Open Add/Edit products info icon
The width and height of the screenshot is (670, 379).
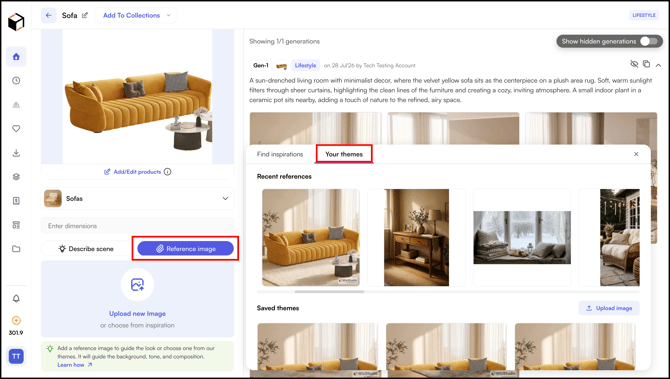(x=168, y=172)
